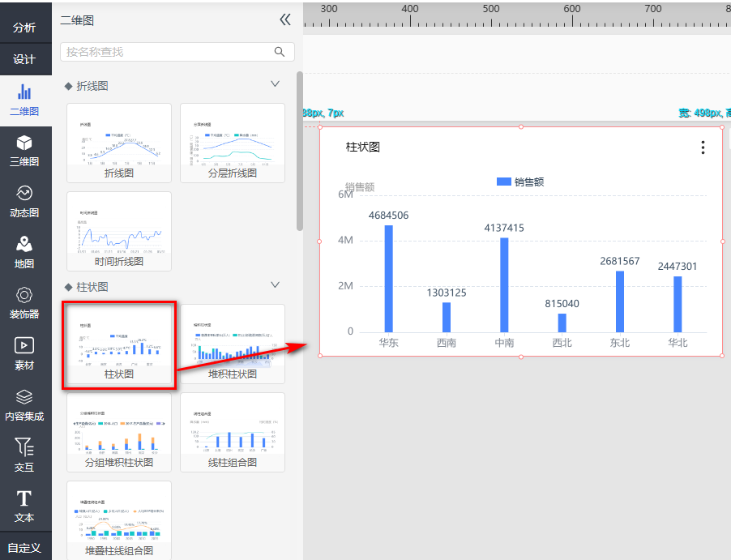This screenshot has height=560, width=731.
Task: Open the chart's three-dot options menu
Action: coord(703,147)
